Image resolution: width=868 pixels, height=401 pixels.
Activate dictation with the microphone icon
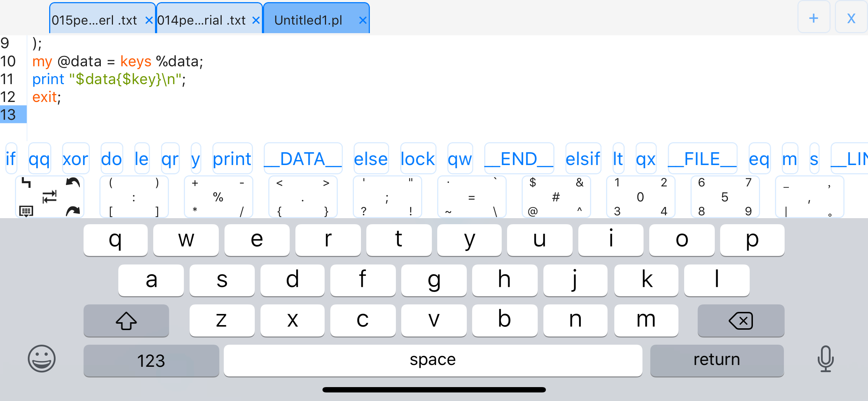(826, 359)
